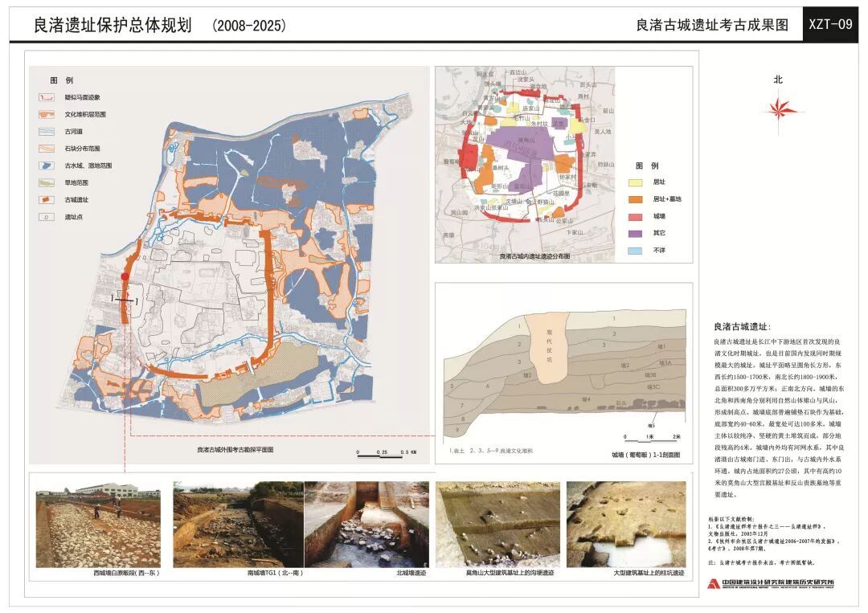This screenshot has width=868, height=613.
Task: Click the 旱地范围 legend symbol
Action: (47, 182)
